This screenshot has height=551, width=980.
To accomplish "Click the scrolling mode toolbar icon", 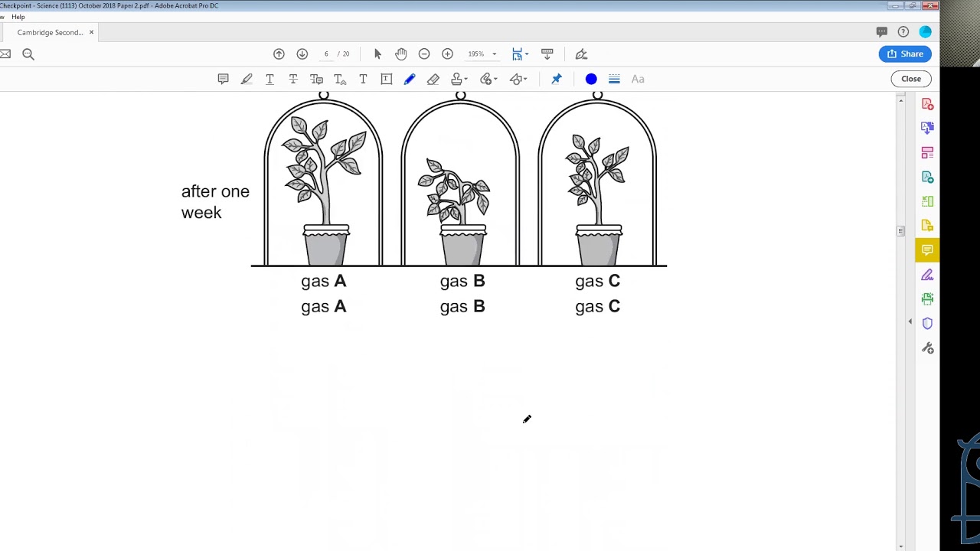I will click(547, 54).
